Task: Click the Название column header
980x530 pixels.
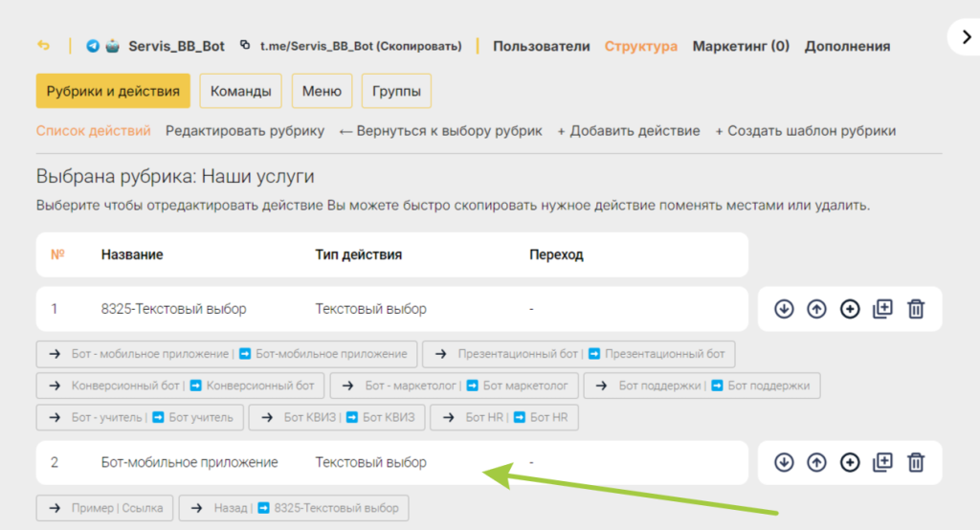Action: [132, 255]
